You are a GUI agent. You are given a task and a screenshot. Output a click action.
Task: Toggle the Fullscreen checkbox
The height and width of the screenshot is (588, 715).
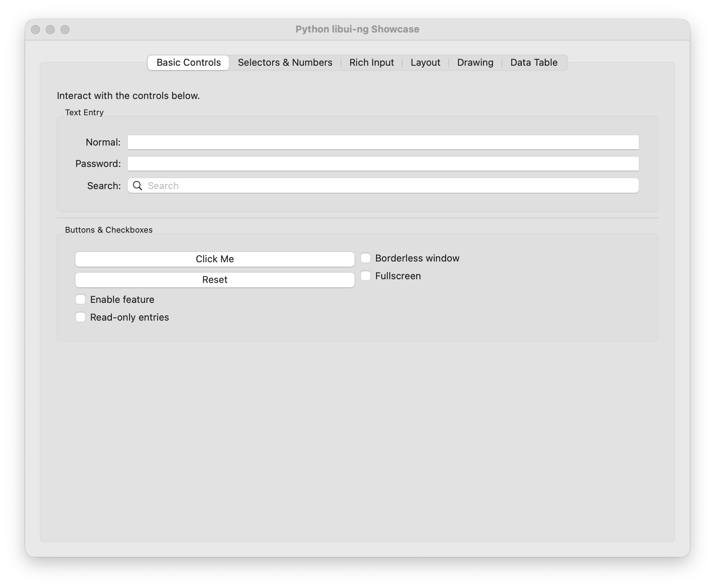coord(366,276)
